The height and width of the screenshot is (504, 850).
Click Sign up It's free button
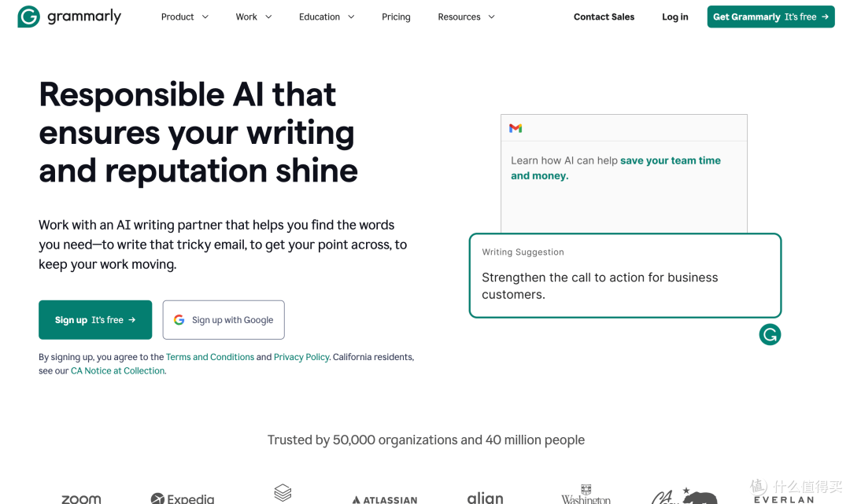[95, 320]
